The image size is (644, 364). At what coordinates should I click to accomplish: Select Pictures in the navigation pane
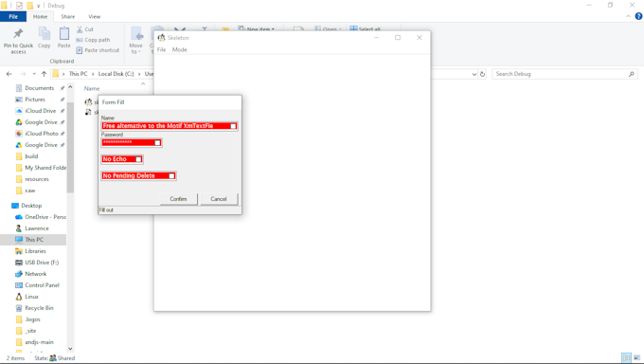coord(35,100)
